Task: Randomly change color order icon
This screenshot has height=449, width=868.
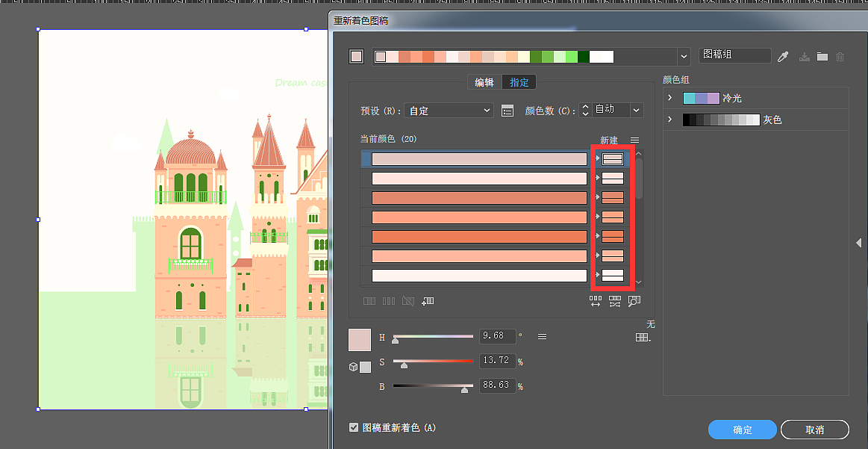Action: [x=595, y=300]
